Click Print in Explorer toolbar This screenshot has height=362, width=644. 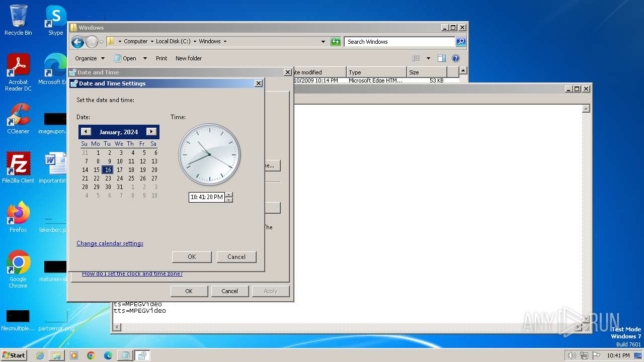click(x=162, y=58)
